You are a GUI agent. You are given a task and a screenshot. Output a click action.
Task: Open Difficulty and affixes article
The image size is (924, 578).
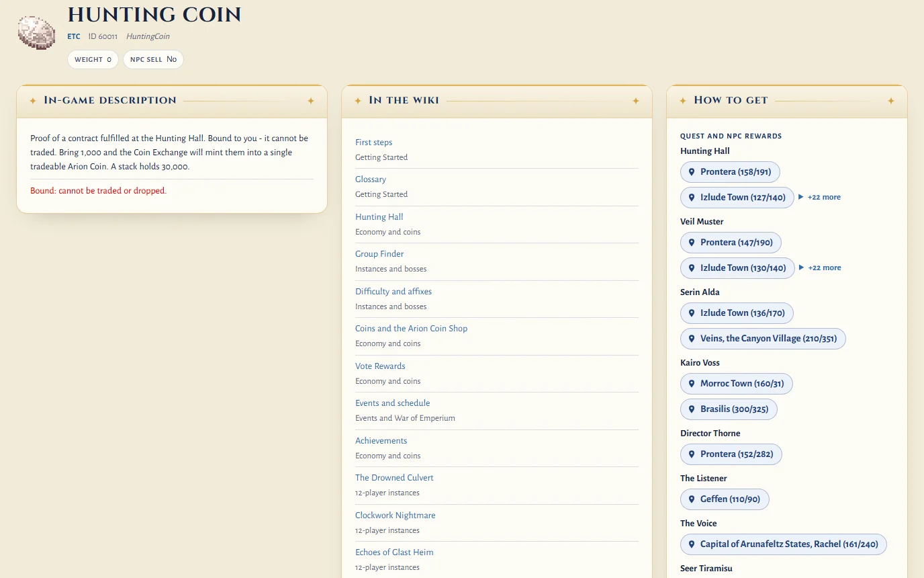pos(394,292)
